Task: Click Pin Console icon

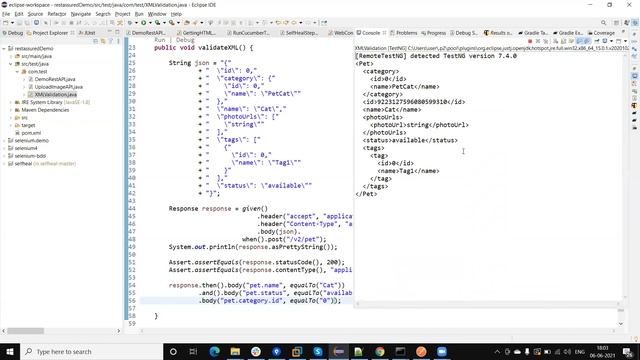Action: pos(597,41)
